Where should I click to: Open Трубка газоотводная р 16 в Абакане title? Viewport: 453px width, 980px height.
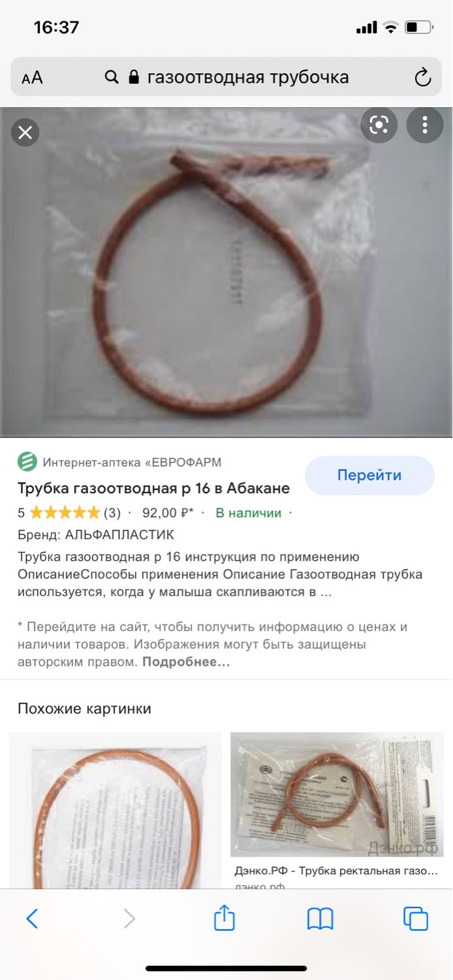[153, 488]
